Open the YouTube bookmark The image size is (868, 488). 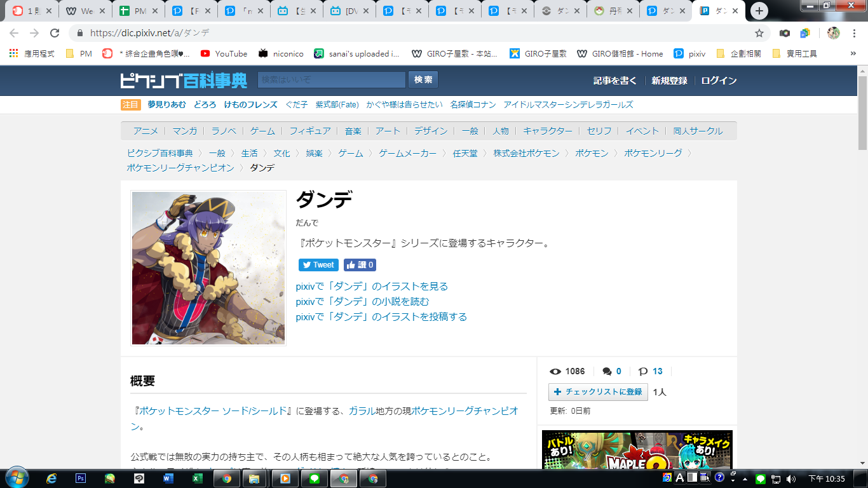click(x=224, y=54)
